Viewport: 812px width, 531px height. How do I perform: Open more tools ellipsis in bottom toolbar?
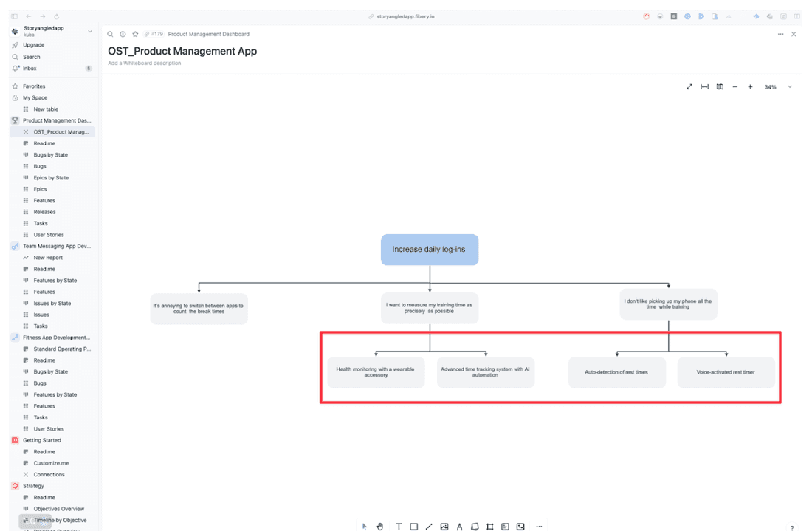pyautogui.click(x=539, y=527)
